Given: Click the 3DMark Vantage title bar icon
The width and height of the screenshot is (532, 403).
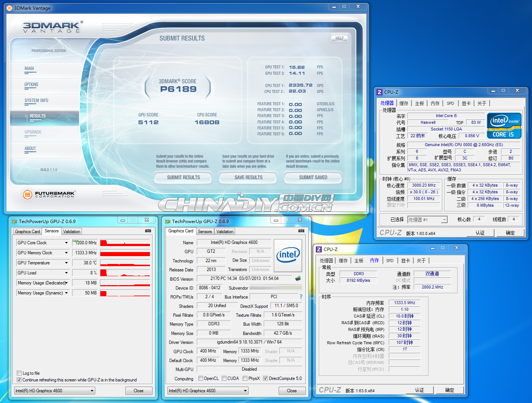Looking at the screenshot, I should [x=9, y=8].
